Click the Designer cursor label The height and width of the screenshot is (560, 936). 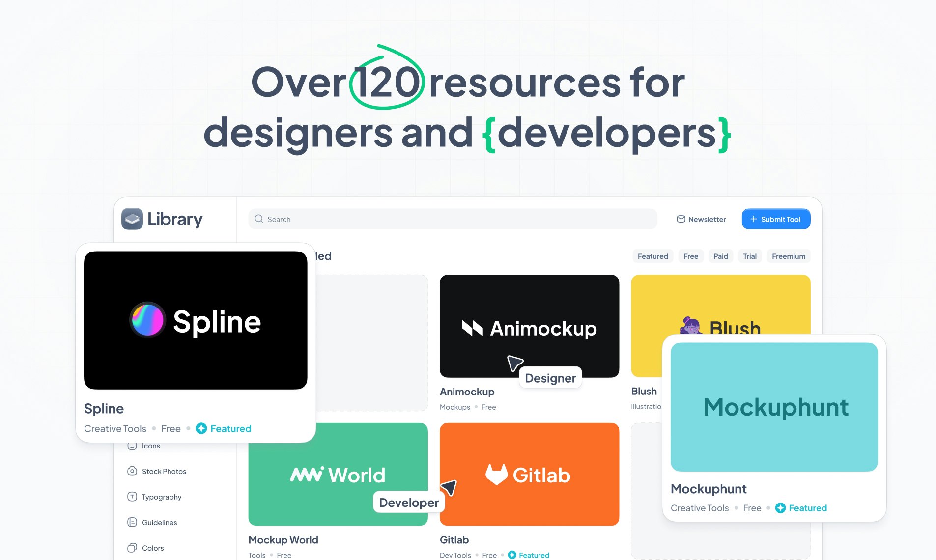pyautogui.click(x=550, y=378)
